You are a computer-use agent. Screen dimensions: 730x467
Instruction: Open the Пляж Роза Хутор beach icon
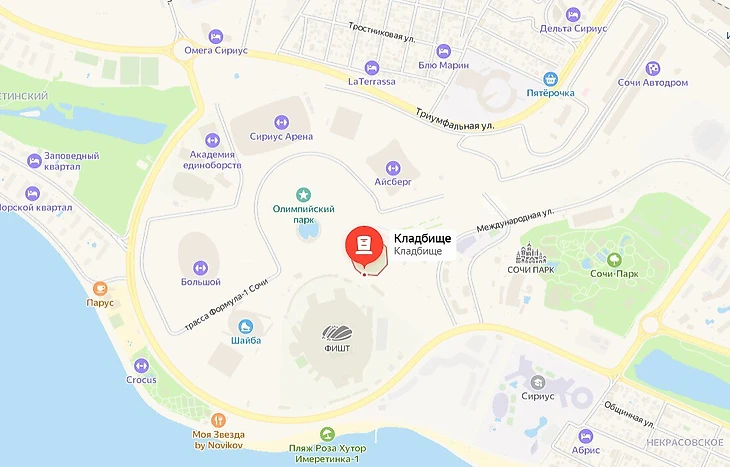tap(327, 434)
